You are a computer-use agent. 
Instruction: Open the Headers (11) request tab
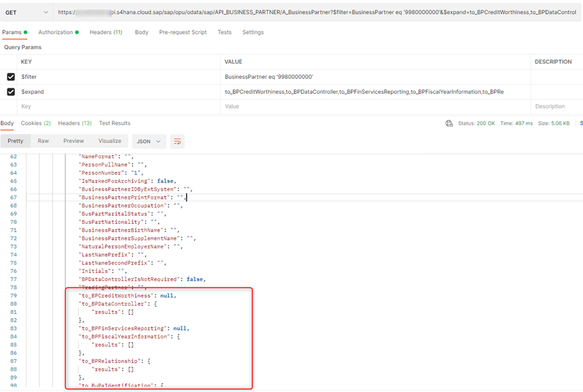[105, 32]
